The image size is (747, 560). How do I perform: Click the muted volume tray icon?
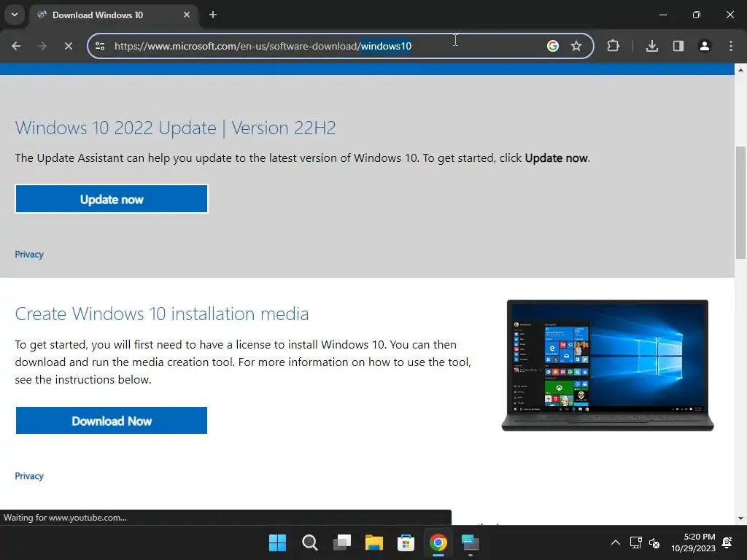point(654,542)
